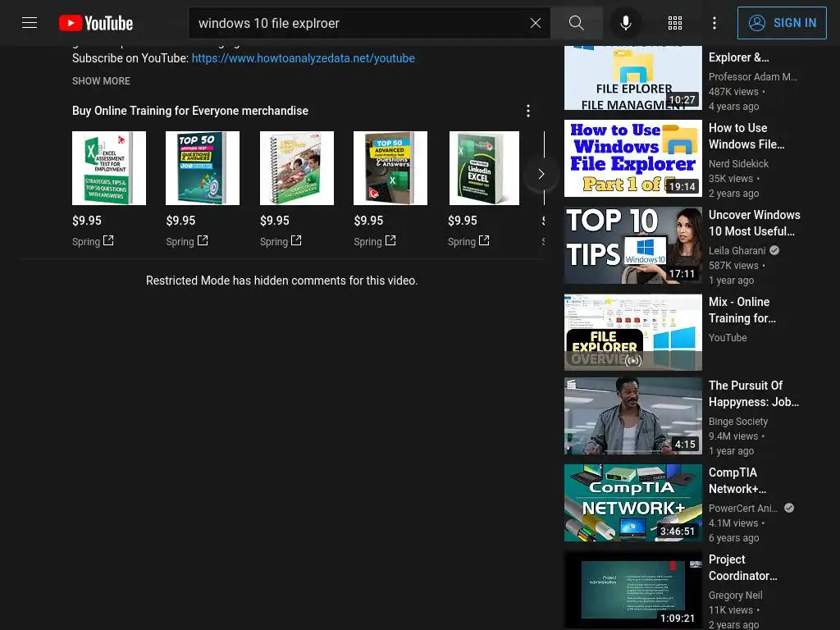Play Top 10 Tips Windows 10 thumbnail
Image resolution: width=840 pixels, height=630 pixels.
tap(632, 245)
